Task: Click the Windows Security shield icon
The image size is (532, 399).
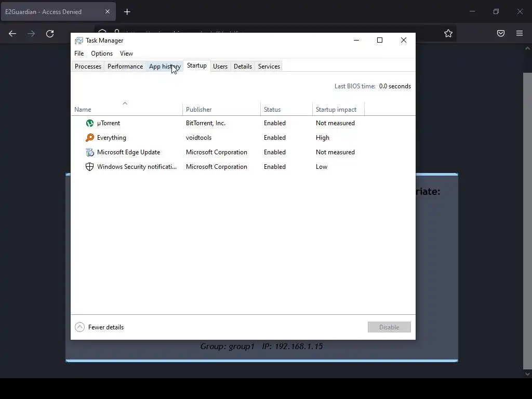Action: 89,167
